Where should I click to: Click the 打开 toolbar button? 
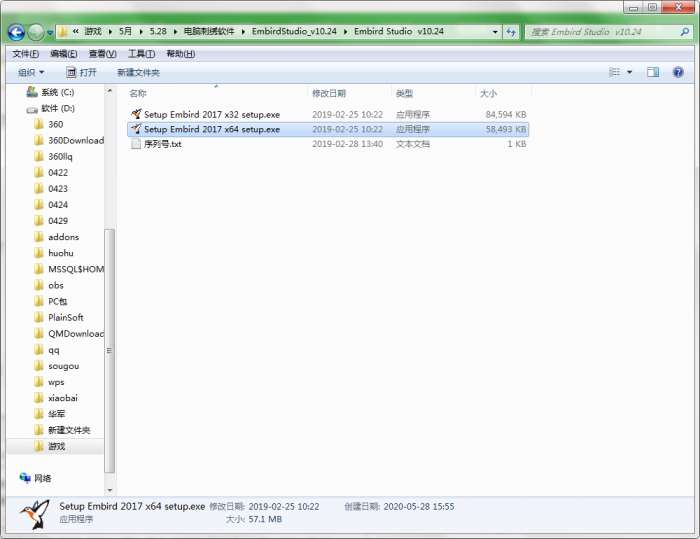click(x=81, y=72)
